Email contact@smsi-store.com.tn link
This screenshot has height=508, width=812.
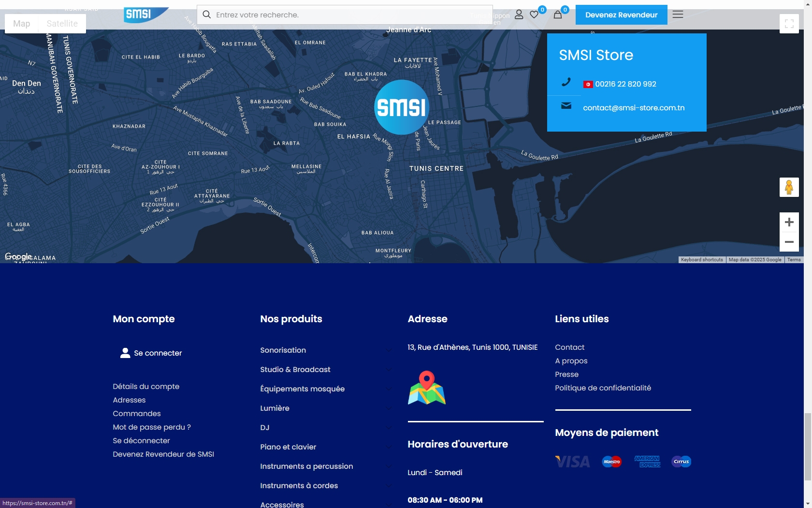[634, 108]
